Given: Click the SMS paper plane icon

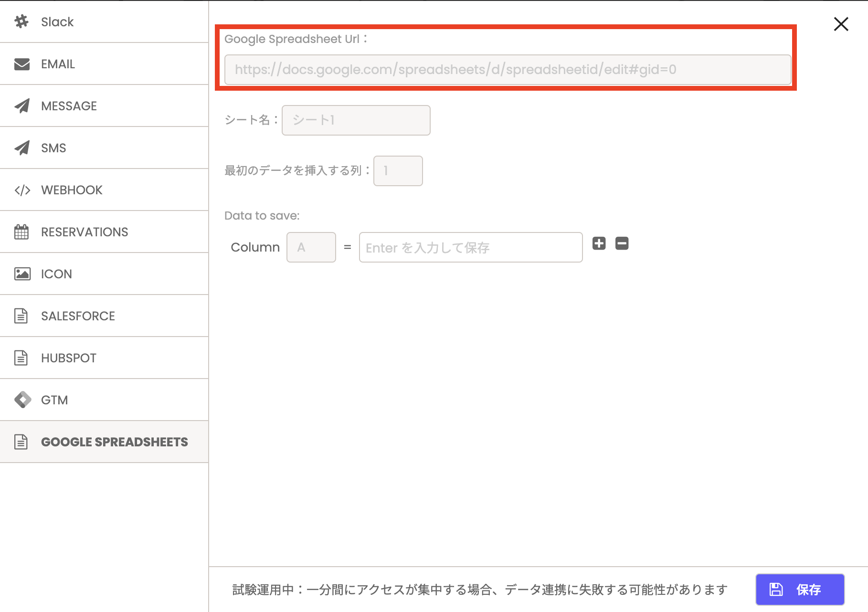Looking at the screenshot, I should coord(22,148).
